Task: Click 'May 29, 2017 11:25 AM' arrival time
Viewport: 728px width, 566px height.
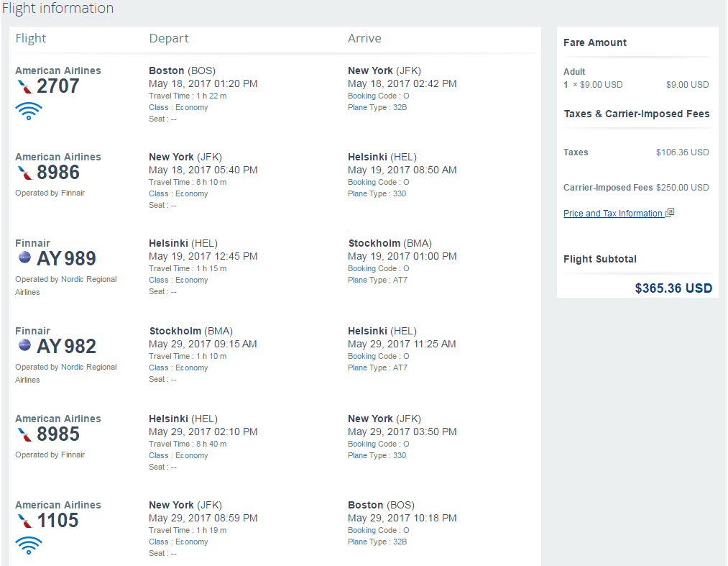Action: coord(402,344)
